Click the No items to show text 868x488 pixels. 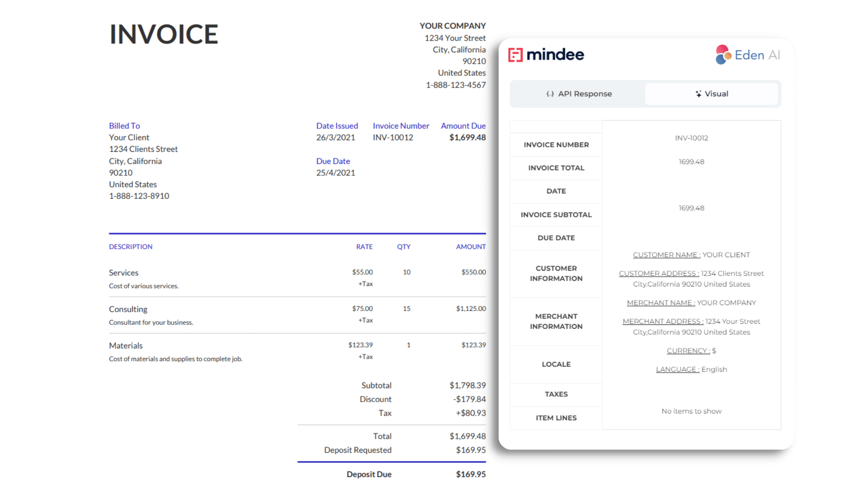point(691,411)
